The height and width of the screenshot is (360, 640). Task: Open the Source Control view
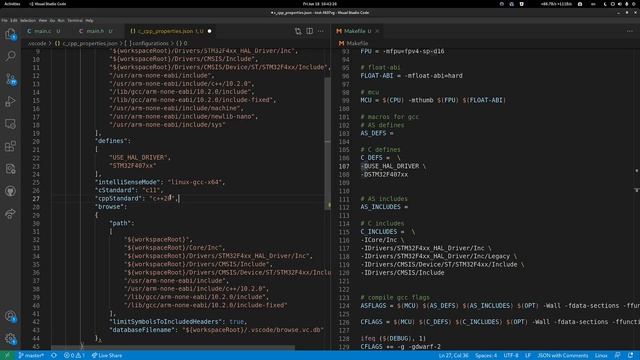coord(10,79)
